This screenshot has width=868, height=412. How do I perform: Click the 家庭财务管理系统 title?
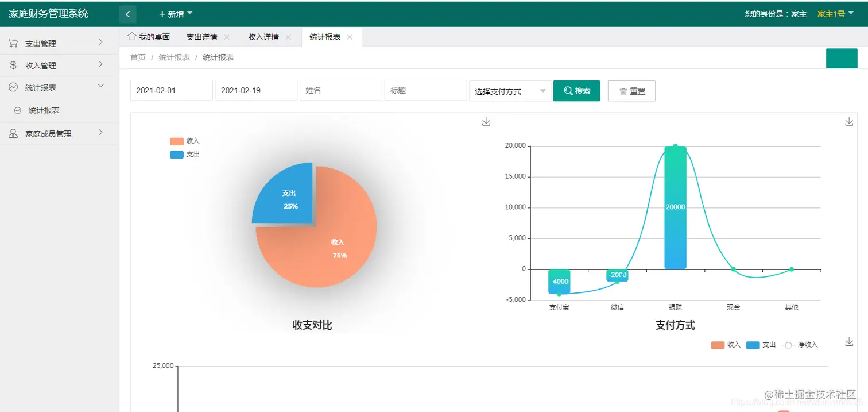pos(48,13)
